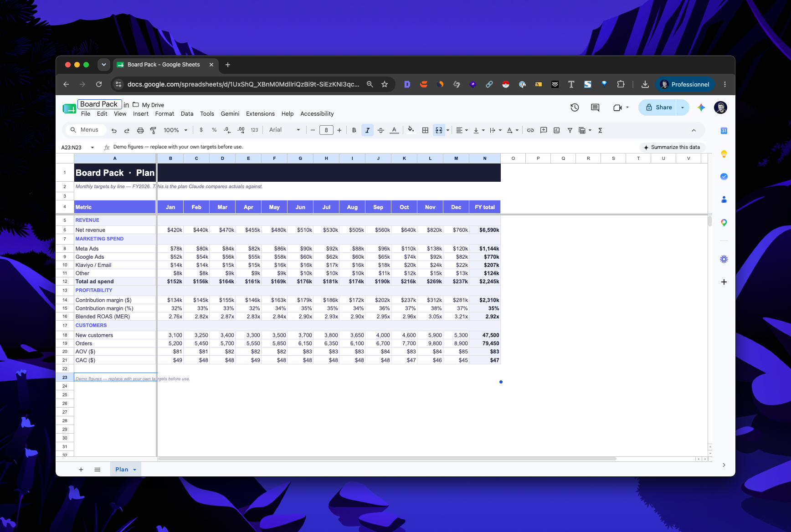Open the name box dropdown arrow
The width and height of the screenshot is (791, 532).
(92, 148)
